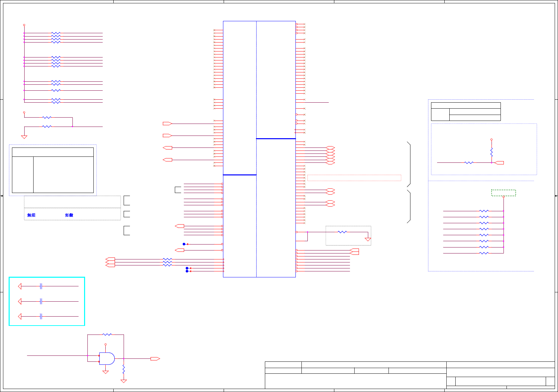
Task: Select the vertical pull-up resistor in the blue dashed box
Action: (492, 152)
